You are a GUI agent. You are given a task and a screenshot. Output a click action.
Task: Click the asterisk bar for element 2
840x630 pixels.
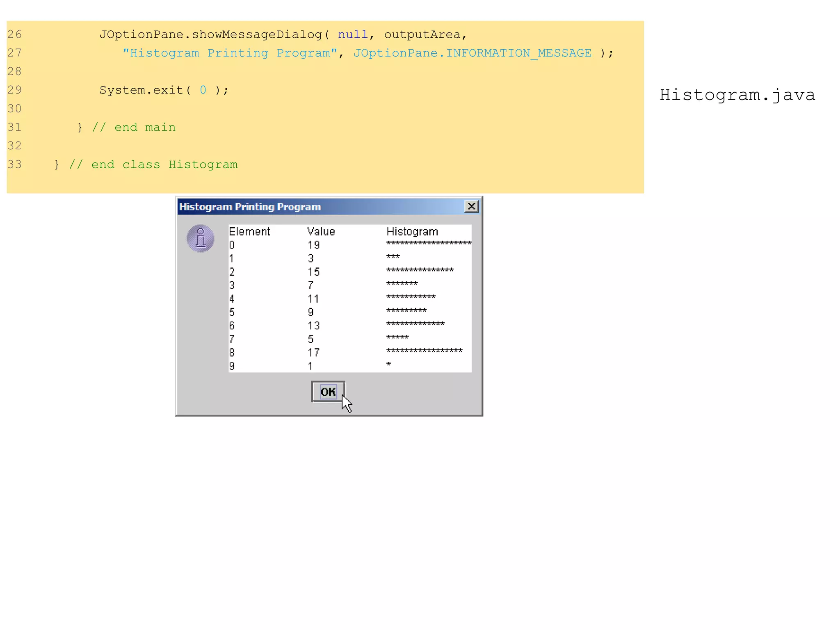[x=420, y=270]
